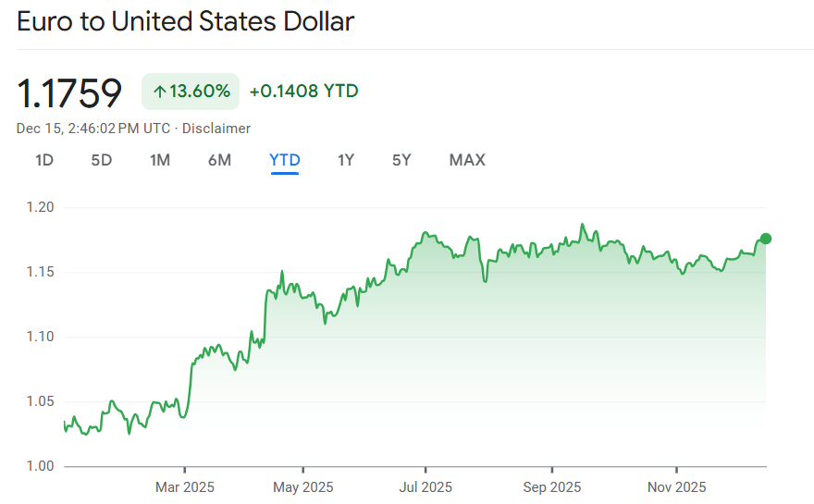The image size is (814, 504).
Task: Click the Nov 2025 axis label
Action: 676,487
